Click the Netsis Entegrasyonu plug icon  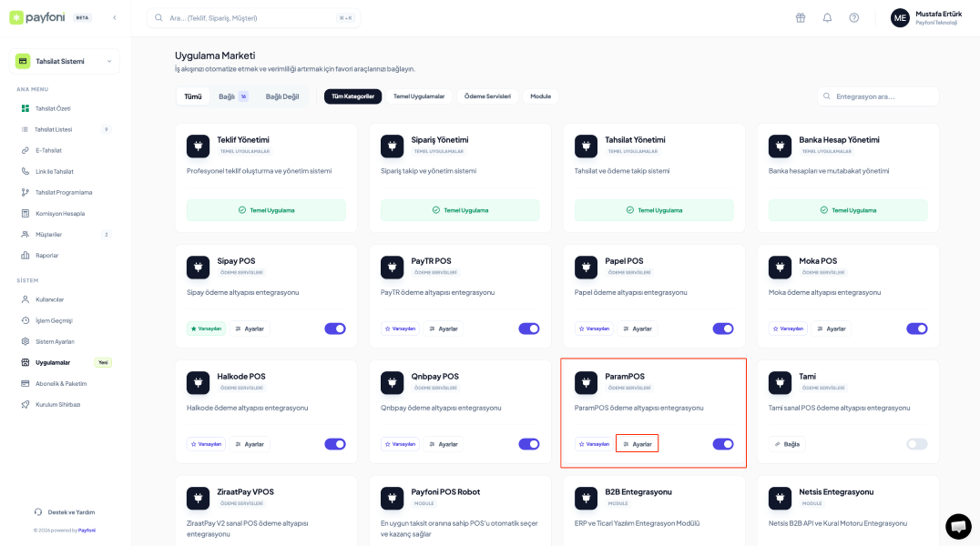(x=780, y=498)
